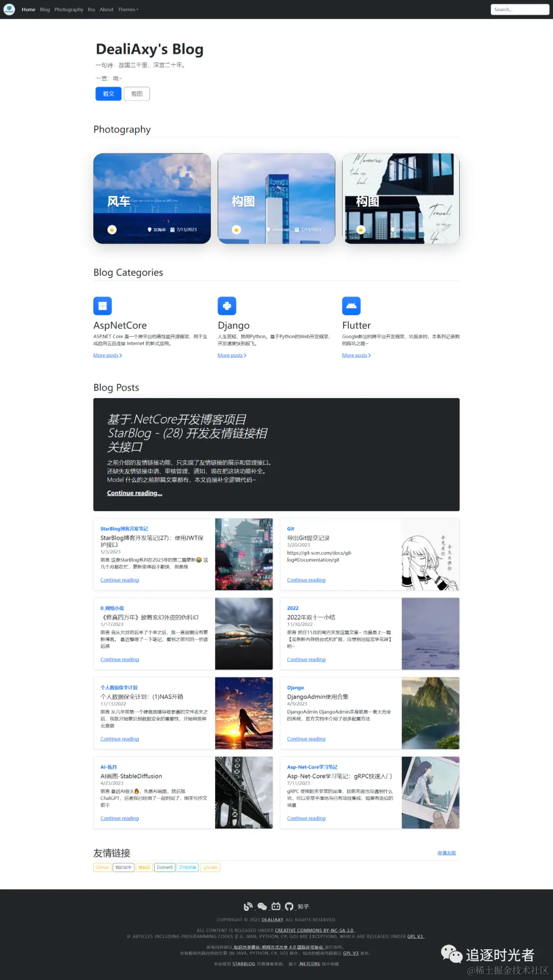Open Creative Commons BY-NC-SA 3.0 link
The image size is (553, 980).
[x=314, y=930]
